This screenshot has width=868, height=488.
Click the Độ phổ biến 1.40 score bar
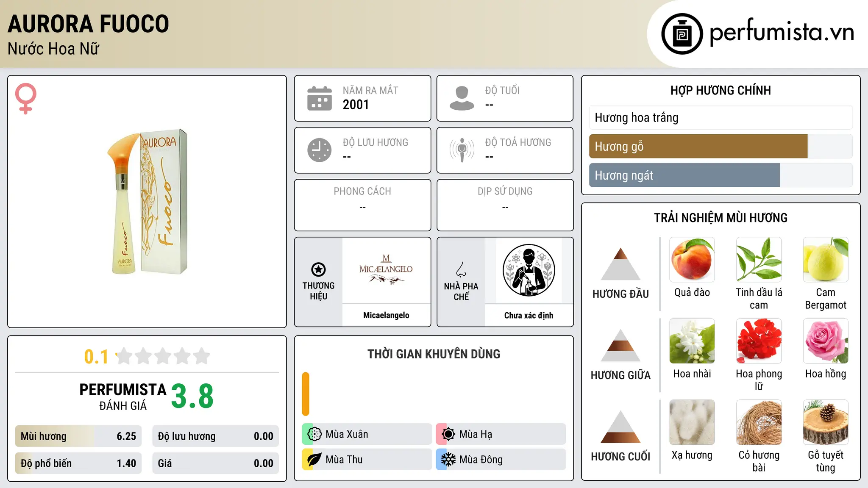pyautogui.click(x=78, y=463)
